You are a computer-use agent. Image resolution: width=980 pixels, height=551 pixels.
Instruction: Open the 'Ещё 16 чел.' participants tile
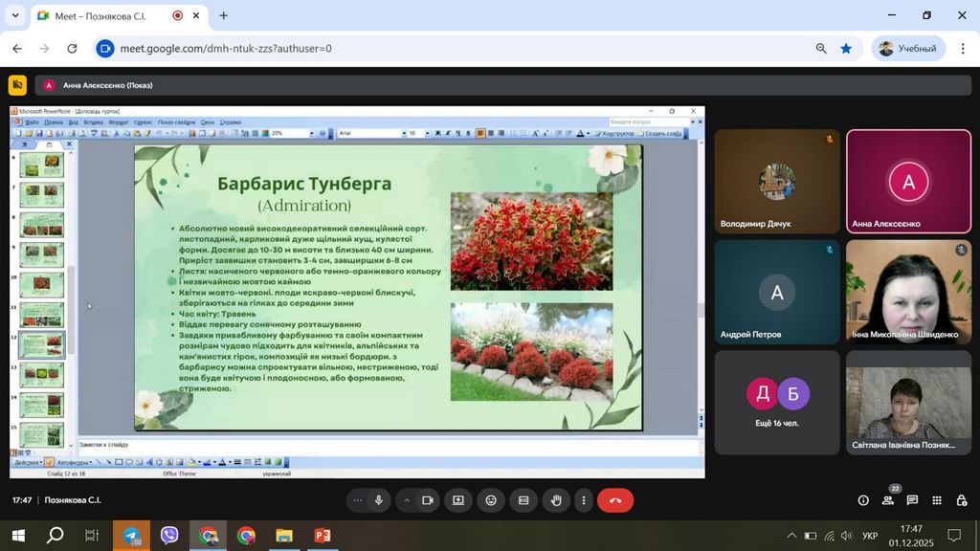pyautogui.click(x=776, y=402)
